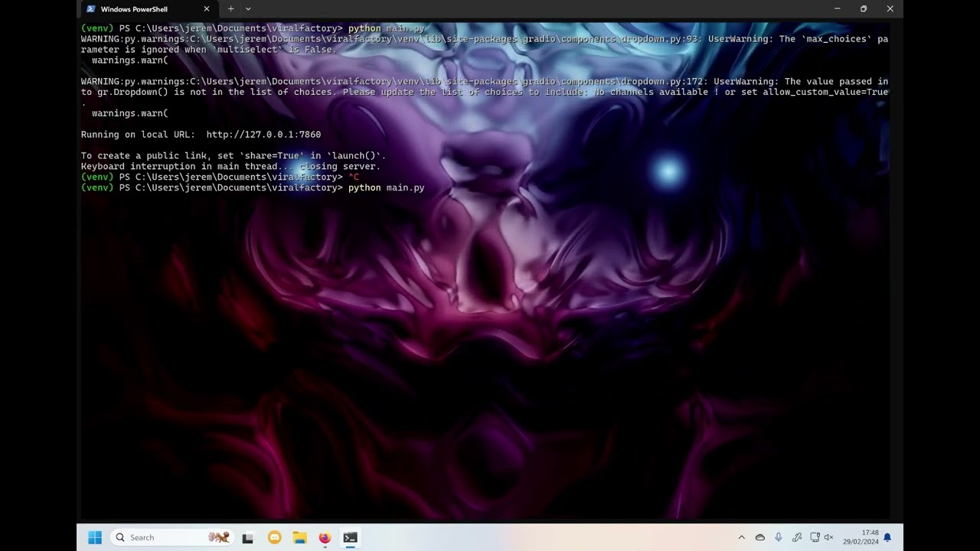Click the muted volume tray icon

[x=828, y=537]
